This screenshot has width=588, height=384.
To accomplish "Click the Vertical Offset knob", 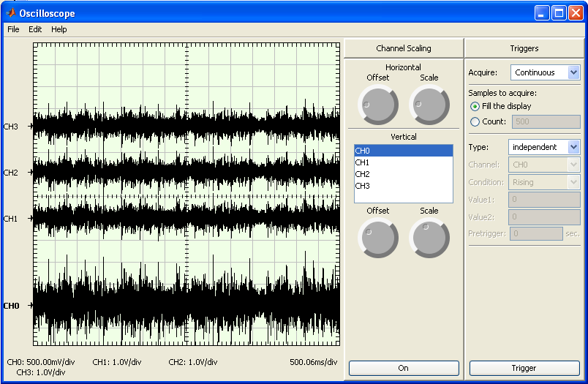I will (x=378, y=238).
